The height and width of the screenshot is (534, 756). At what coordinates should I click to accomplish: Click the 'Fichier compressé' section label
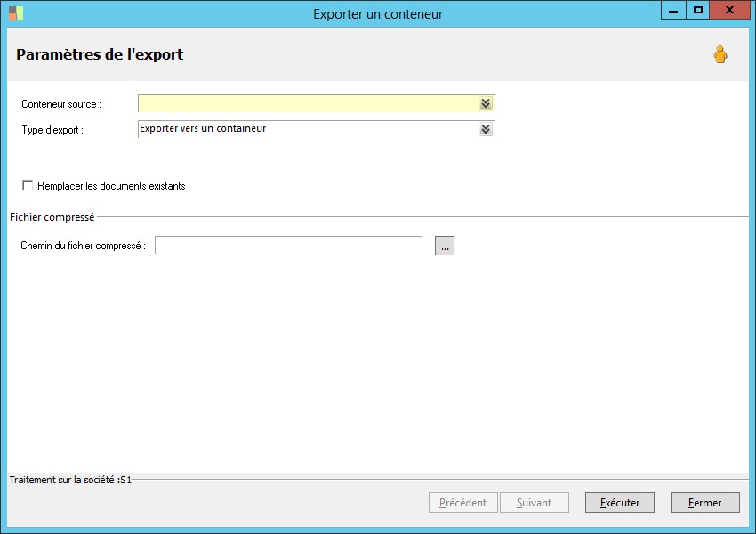52,216
